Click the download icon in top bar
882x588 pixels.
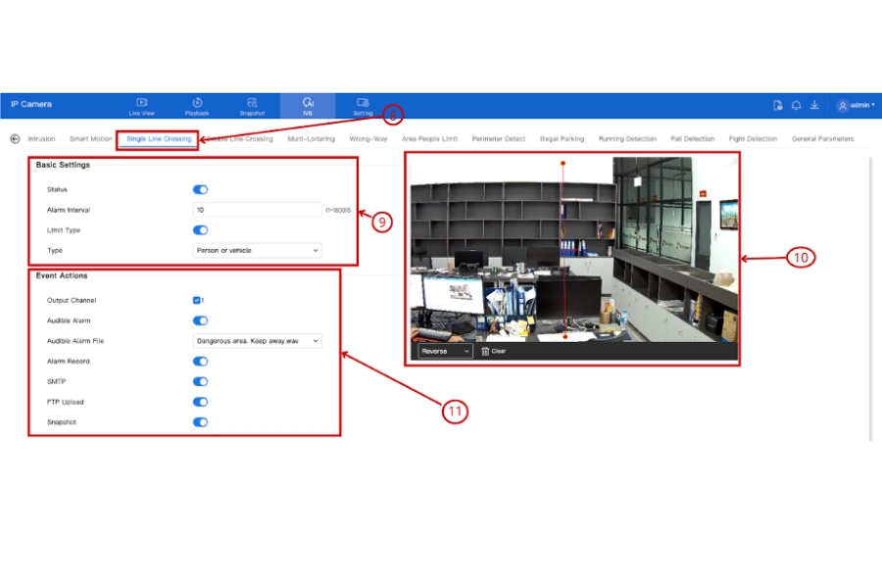[x=814, y=105]
